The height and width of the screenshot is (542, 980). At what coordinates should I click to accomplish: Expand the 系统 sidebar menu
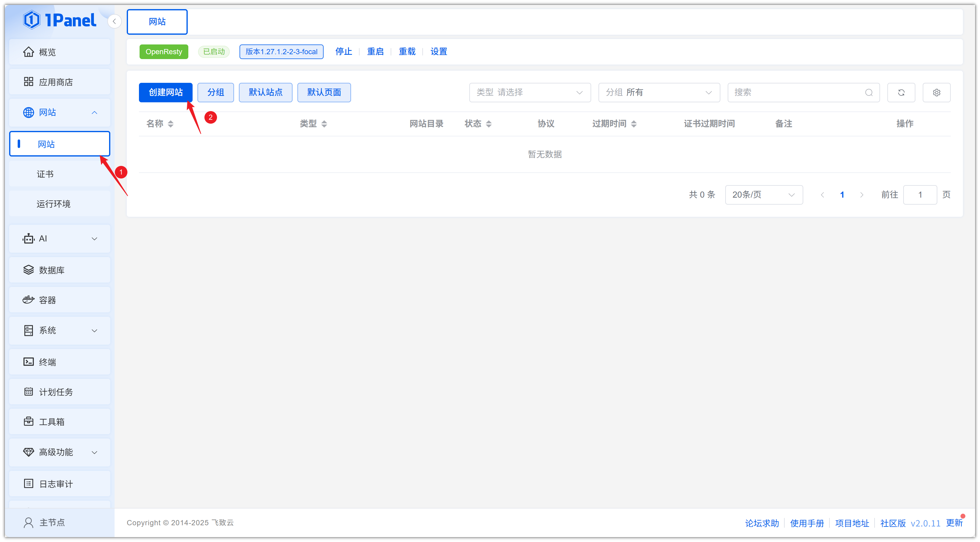tap(60, 330)
